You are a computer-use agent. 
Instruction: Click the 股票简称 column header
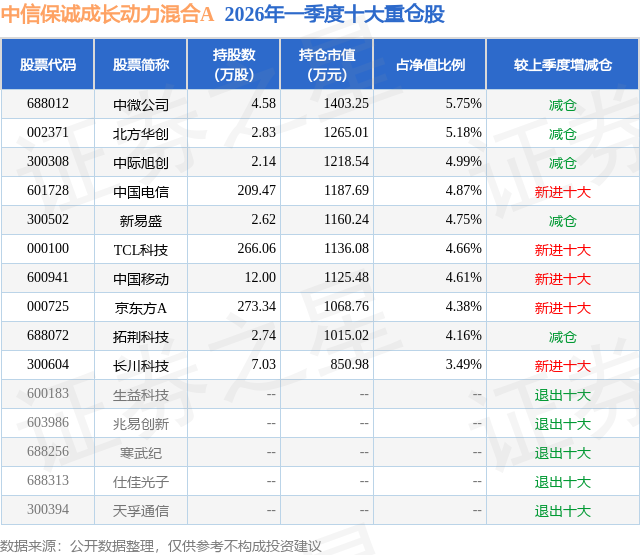tap(141, 64)
